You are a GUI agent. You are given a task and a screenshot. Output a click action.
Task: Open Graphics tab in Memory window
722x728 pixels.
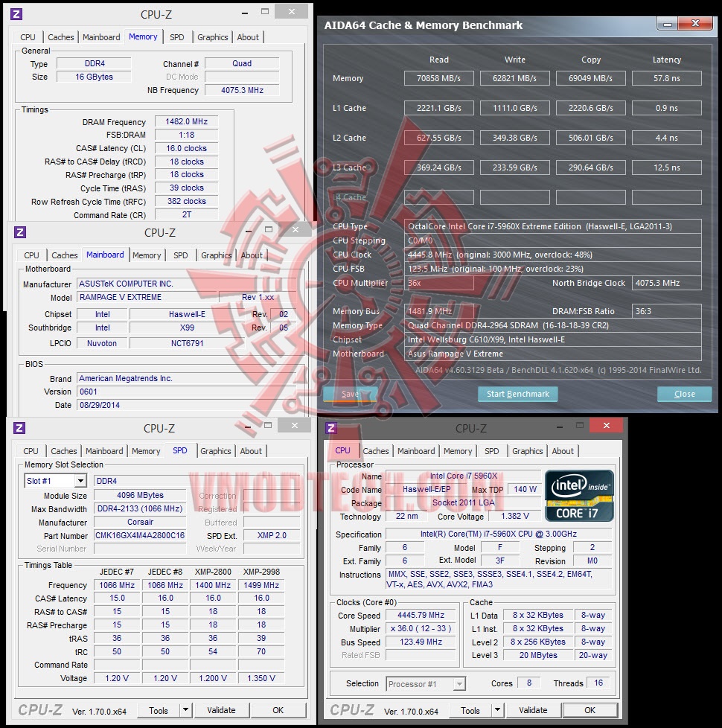pyautogui.click(x=213, y=37)
